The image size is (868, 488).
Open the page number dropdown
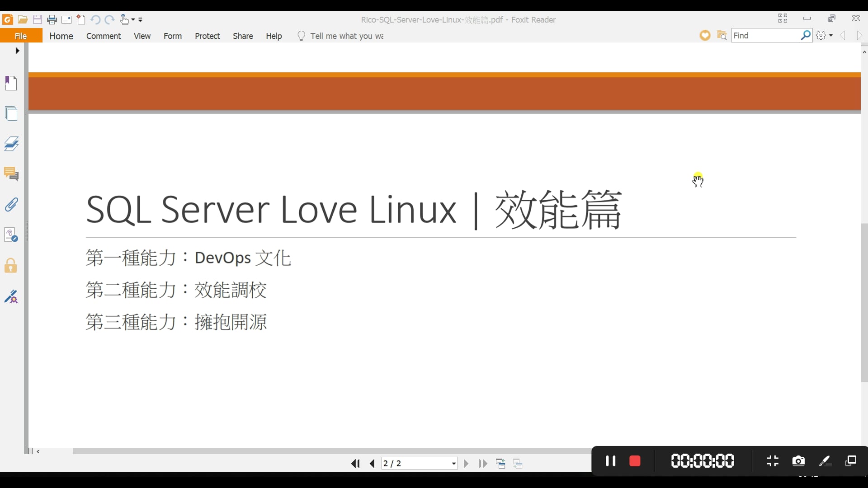pyautogui.click(x=453, y=464)
